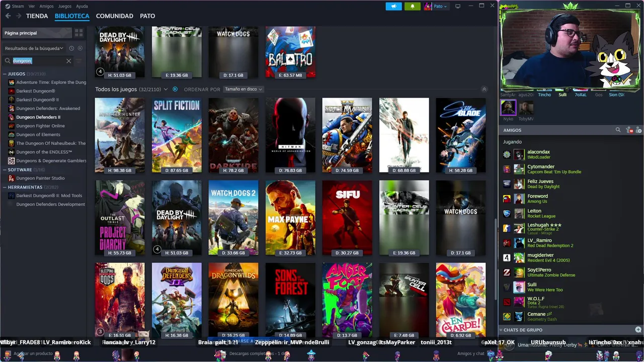644x362 pixels.
Task: Collapse the HERRAMIENTAS category
Action: click(5, 187)
